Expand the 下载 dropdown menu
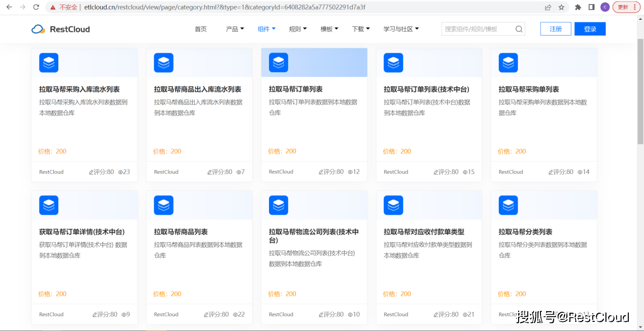Image resolution: width=644 pixels, height=331 pixels. pyautogui.click(x=361, y=29)
